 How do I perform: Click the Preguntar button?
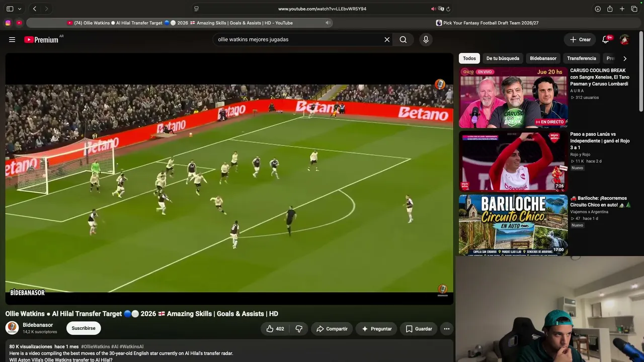(376, 329)
